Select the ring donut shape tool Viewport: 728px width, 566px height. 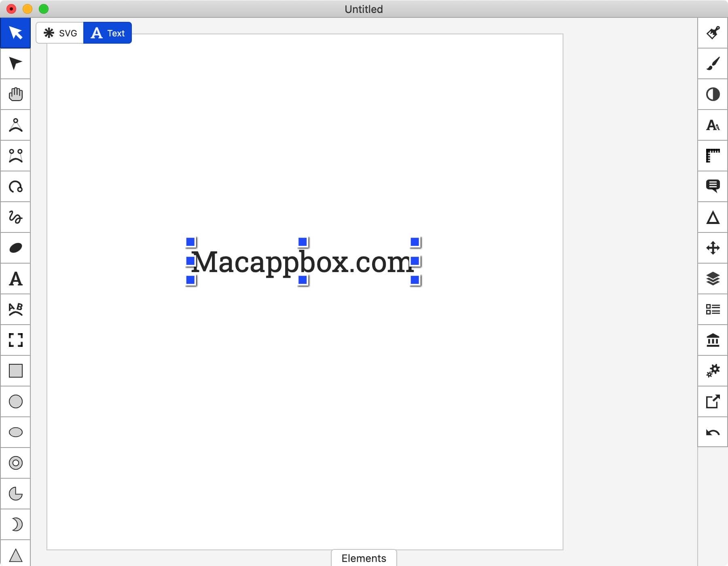(15, 463)
